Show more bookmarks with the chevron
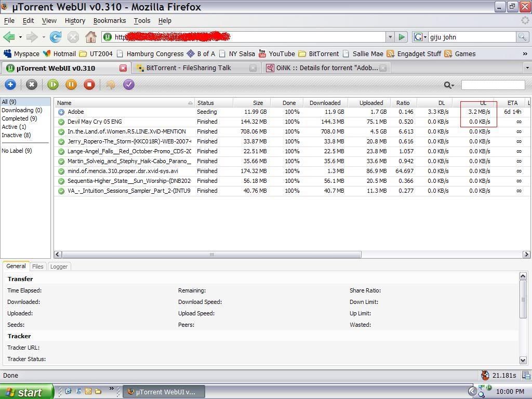This screenshot has width=532, height=399. [x=525, y=54]
